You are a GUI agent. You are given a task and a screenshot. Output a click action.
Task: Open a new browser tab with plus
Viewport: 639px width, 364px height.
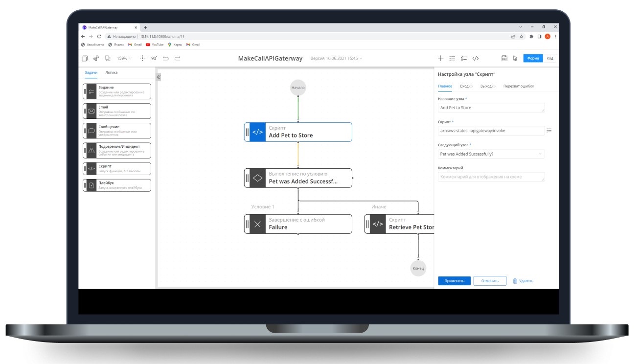(x=145, y=27)
